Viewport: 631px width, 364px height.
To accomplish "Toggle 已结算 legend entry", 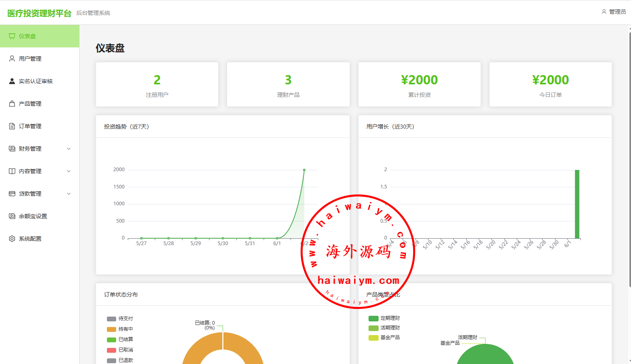I will (120, 339).
